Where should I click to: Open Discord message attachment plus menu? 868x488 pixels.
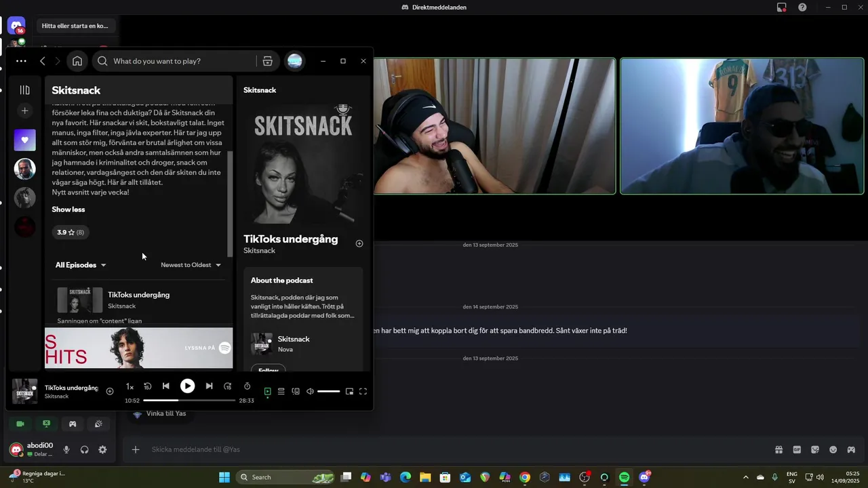tap(136, 449)
